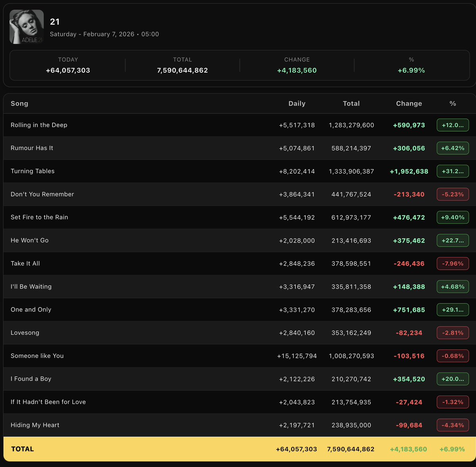Select the Don't You Remember song title
Viewport: 476px width, 467px height.
coord(42,194)
